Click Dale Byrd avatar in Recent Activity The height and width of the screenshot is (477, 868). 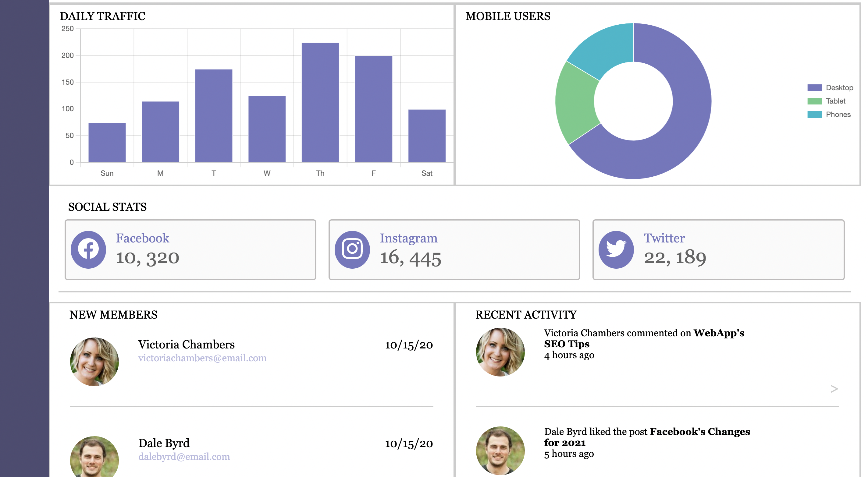coord(500,451)
